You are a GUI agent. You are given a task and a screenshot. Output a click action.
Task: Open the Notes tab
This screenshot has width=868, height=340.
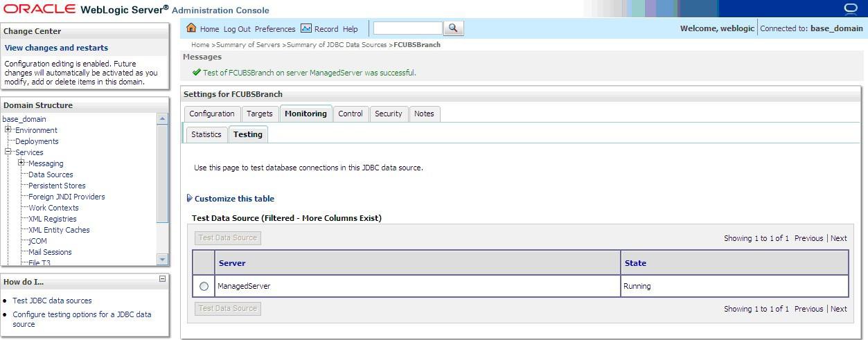pyautogui.click(x=424, y=114)
